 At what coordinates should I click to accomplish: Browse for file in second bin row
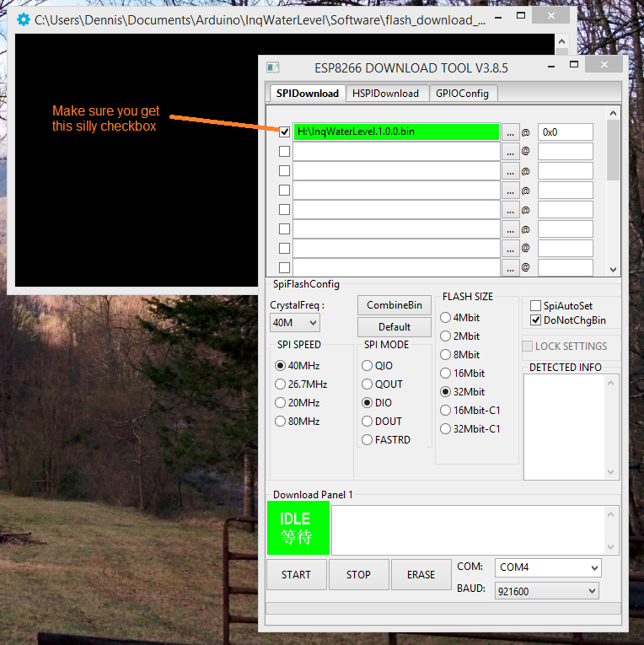click(510, 152)
